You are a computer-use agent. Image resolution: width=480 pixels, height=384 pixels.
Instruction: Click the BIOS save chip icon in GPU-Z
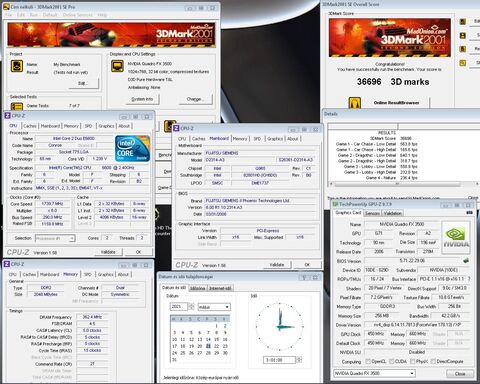point(466,260)
